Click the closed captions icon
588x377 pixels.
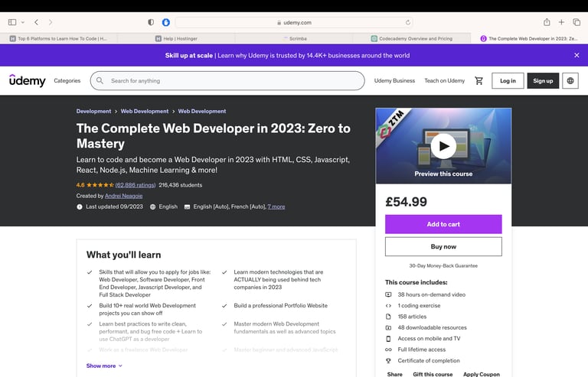187,206
